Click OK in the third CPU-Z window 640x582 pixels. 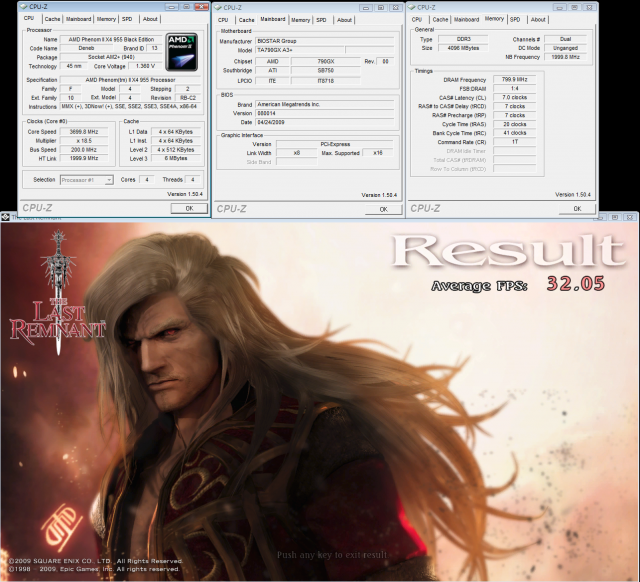[577, 208]
